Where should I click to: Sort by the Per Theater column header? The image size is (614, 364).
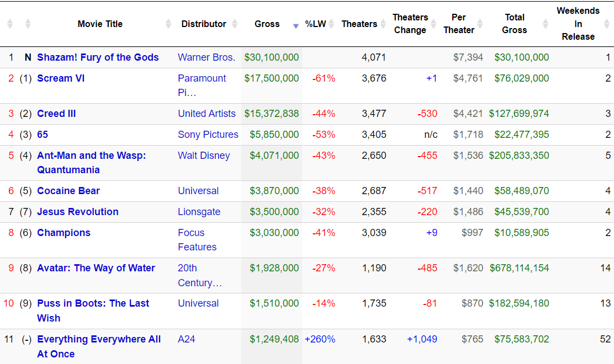(458, 24)
